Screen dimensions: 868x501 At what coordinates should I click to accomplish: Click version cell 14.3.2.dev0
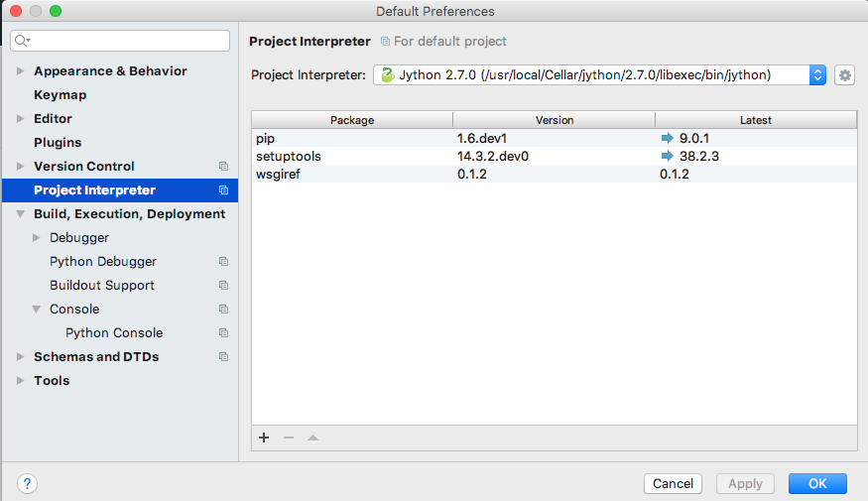pos(493,156)
